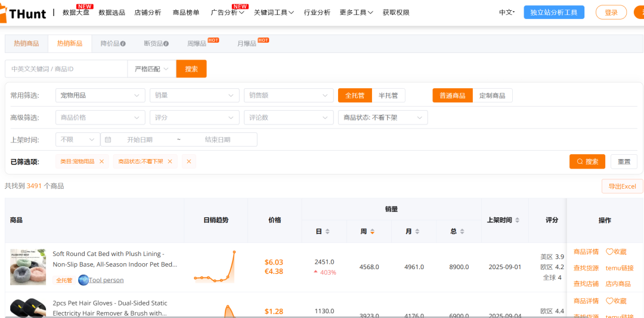The width and height of the screenshot is (644, 318).
Task: Click the Tool person store avatar icon
Action: click(x=83, y=280)
